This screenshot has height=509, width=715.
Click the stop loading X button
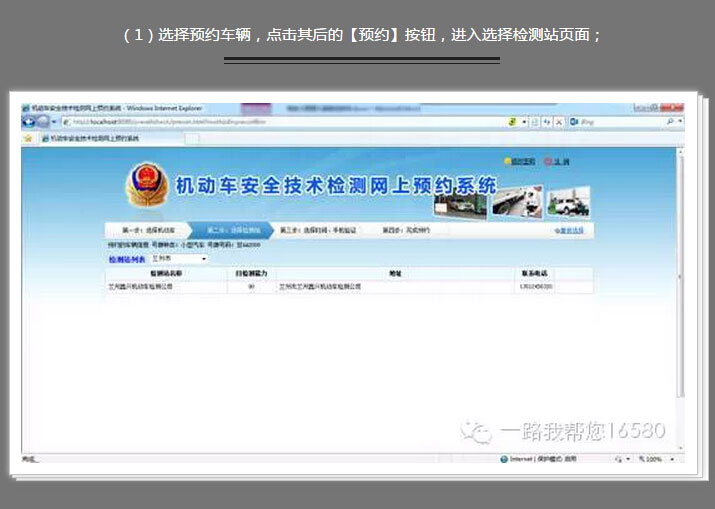coord(559,122)
